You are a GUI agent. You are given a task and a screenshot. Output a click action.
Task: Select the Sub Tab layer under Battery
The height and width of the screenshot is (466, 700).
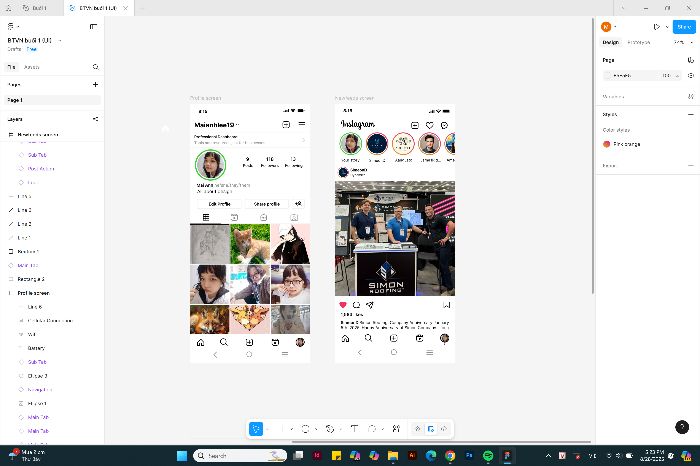pos(37,362)
